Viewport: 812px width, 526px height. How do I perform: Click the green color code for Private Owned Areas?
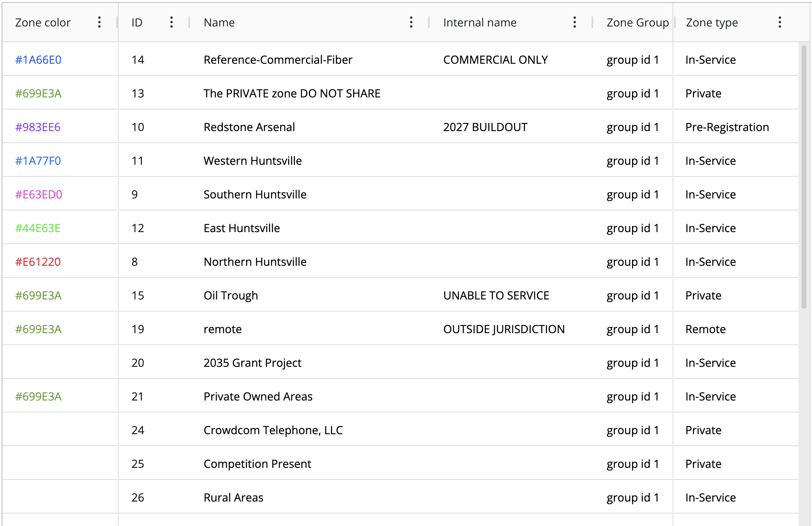click(38, 396)
